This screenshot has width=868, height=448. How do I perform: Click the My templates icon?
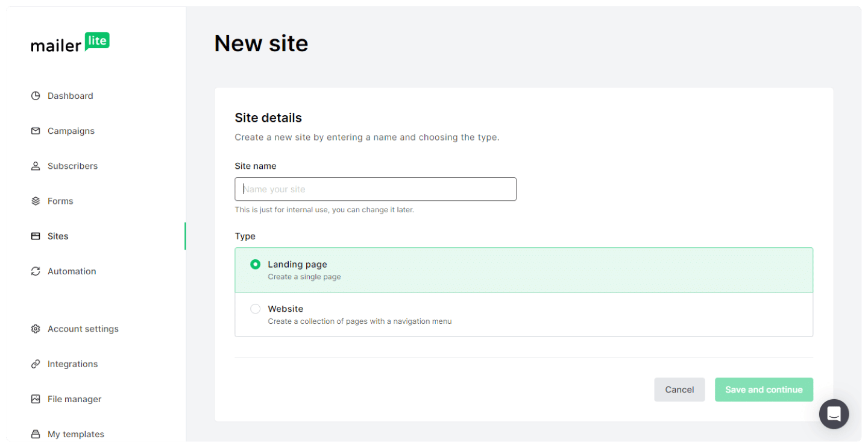(x=36, y=434)
